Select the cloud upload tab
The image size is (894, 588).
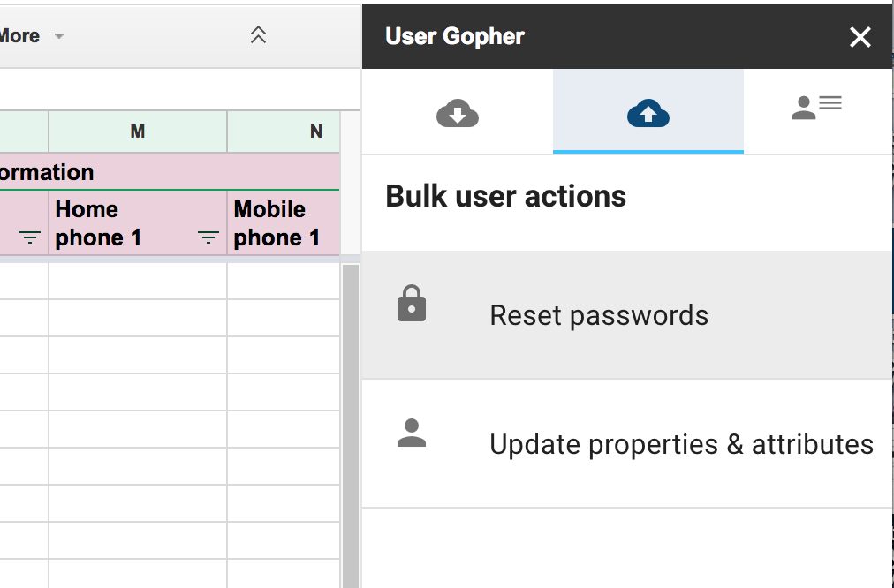pyautogui.click(x=648, y=113)
